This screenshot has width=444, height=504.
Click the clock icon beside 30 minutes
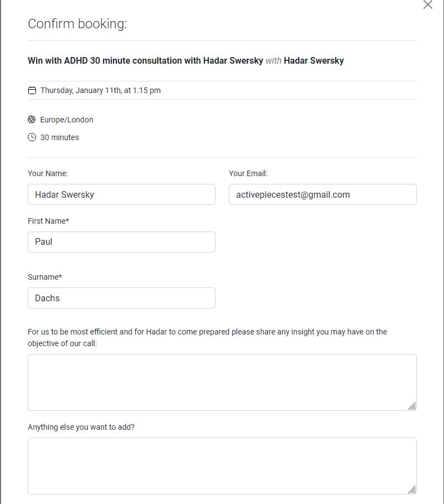click(32, 137)
